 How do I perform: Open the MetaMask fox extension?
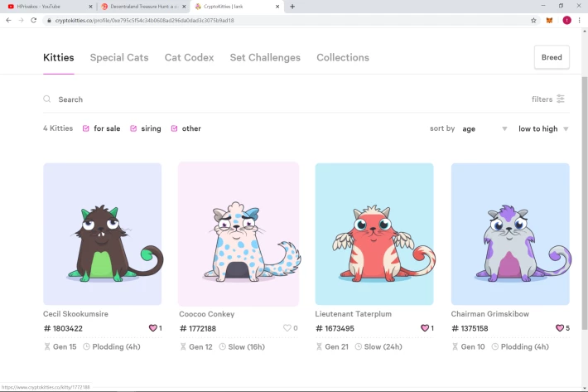coord(549,20)
